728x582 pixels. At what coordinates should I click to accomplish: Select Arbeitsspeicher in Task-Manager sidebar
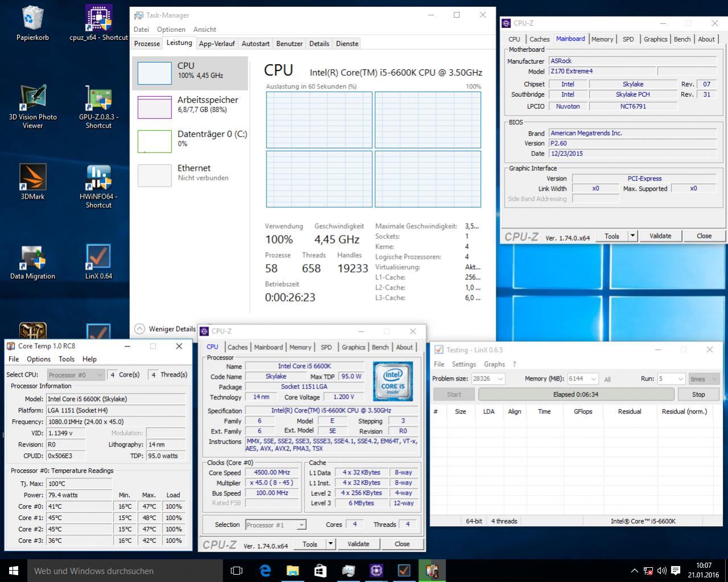[190, 107]
